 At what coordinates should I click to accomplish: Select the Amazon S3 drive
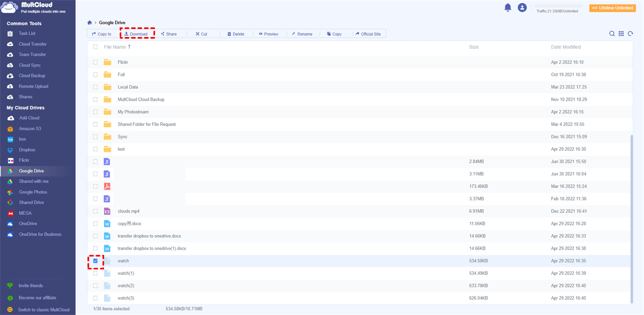click(x=30, y=129)
